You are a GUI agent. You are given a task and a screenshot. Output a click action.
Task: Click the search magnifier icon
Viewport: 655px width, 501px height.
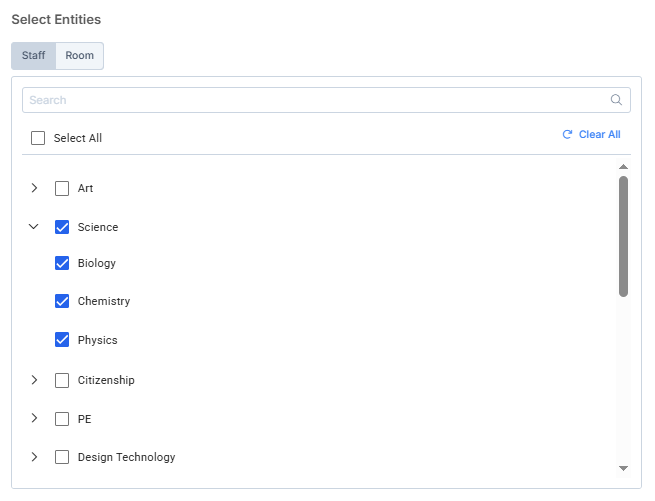[x=616, y=100]
